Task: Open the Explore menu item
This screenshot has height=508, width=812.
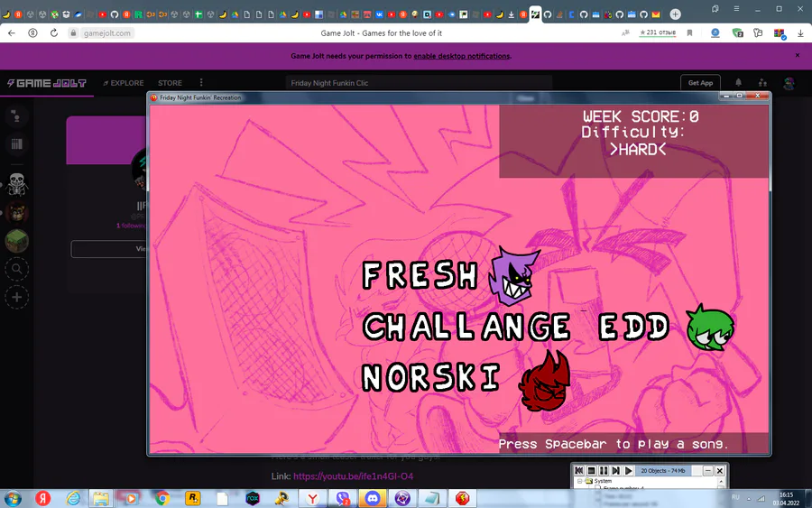Action: pyautogui.click(x=124, y=83)
